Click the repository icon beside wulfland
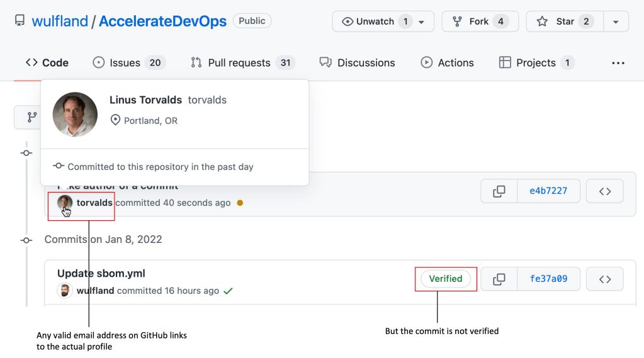Screen dimensions: 644x358 20,21
